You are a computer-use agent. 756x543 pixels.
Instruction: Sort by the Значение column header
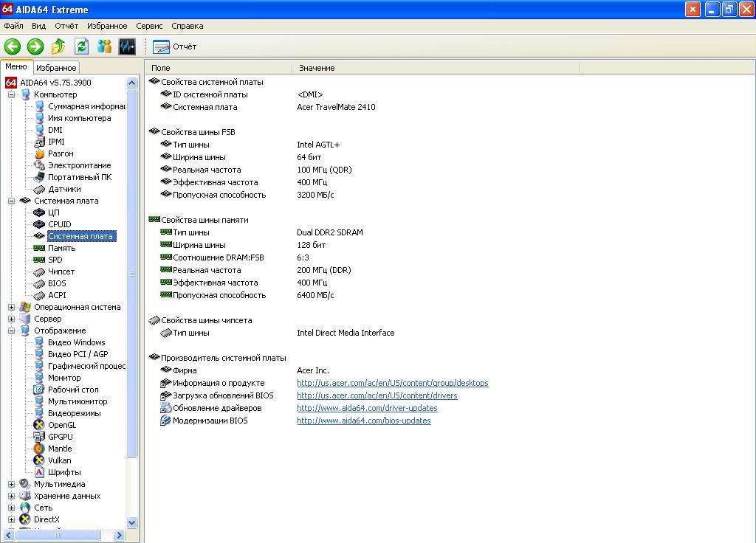coord(436,68)
